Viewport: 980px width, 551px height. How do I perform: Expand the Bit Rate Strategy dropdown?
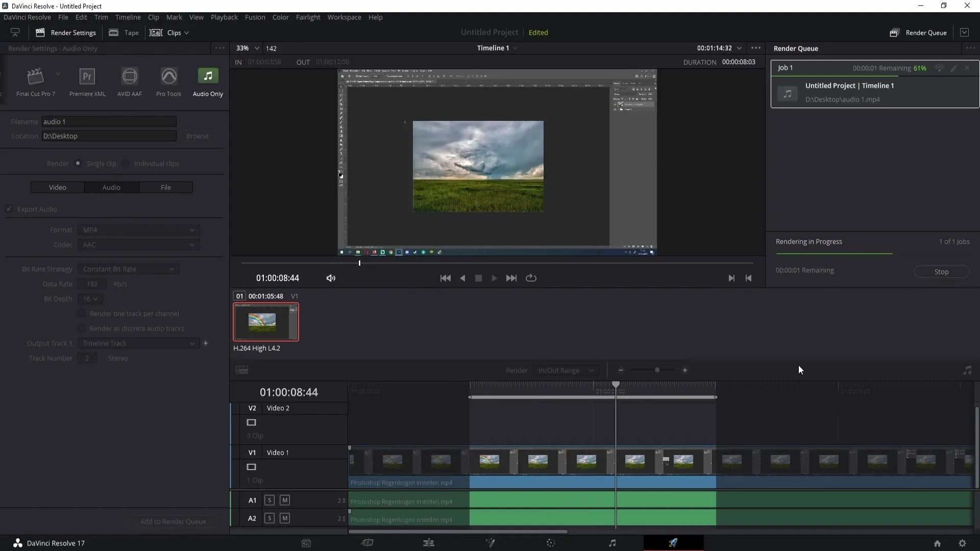(x=171, y=268)
